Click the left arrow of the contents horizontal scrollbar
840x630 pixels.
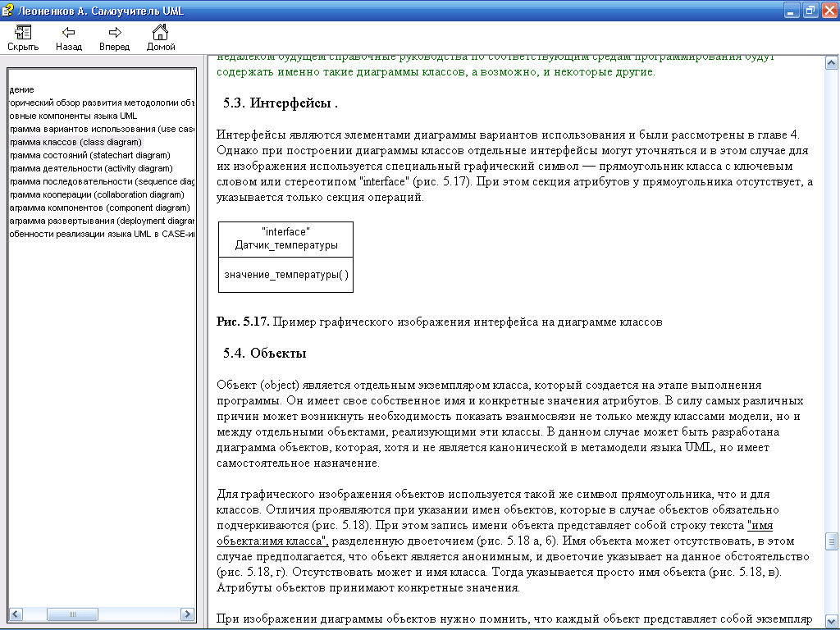pos(15,614)
